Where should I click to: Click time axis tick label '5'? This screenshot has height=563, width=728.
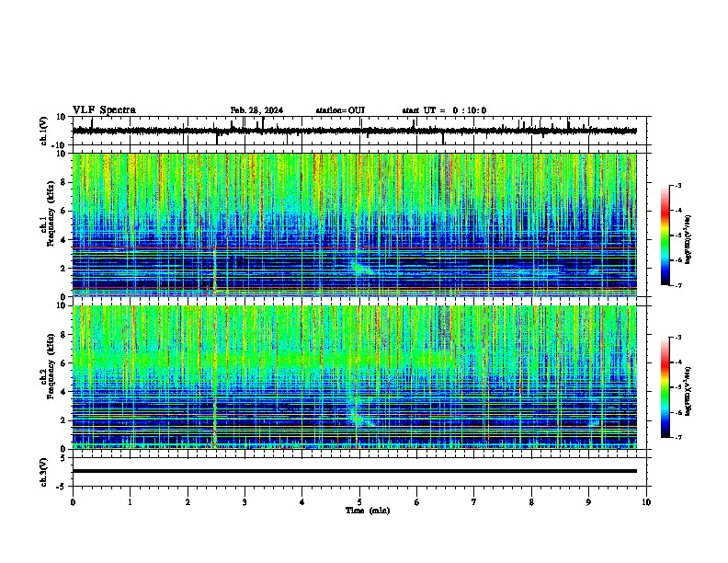coord(359,502)
